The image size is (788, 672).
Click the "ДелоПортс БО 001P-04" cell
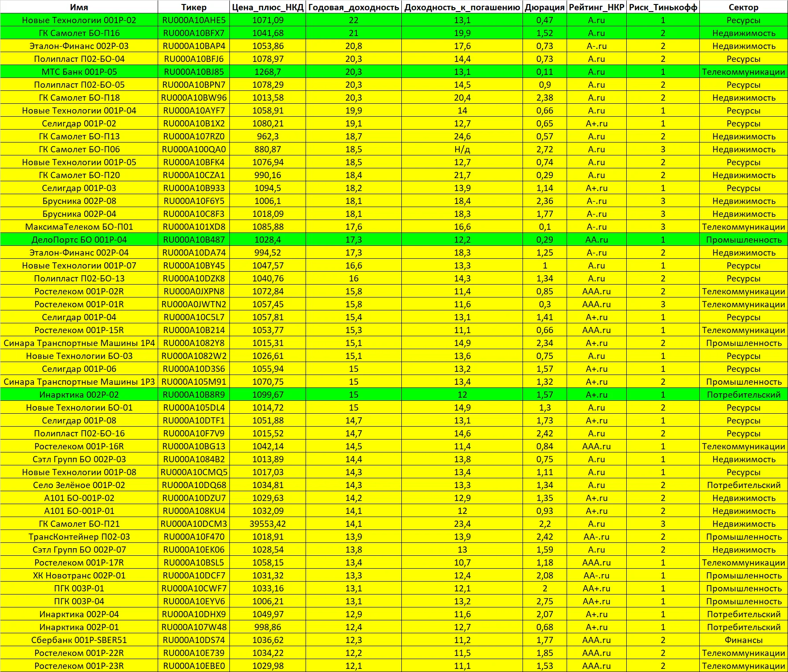point(79,240)
